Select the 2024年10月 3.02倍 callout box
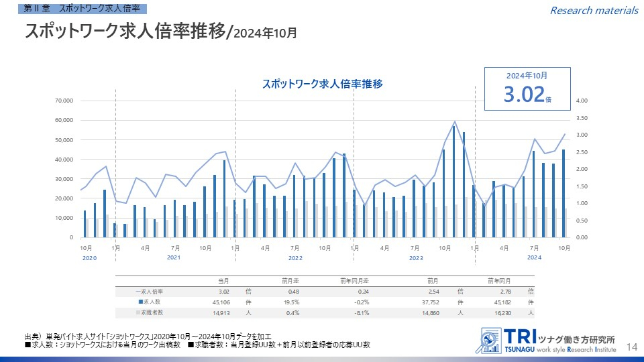Image resolution: width=644 pixels, height=362 pixels. [527, 88]
